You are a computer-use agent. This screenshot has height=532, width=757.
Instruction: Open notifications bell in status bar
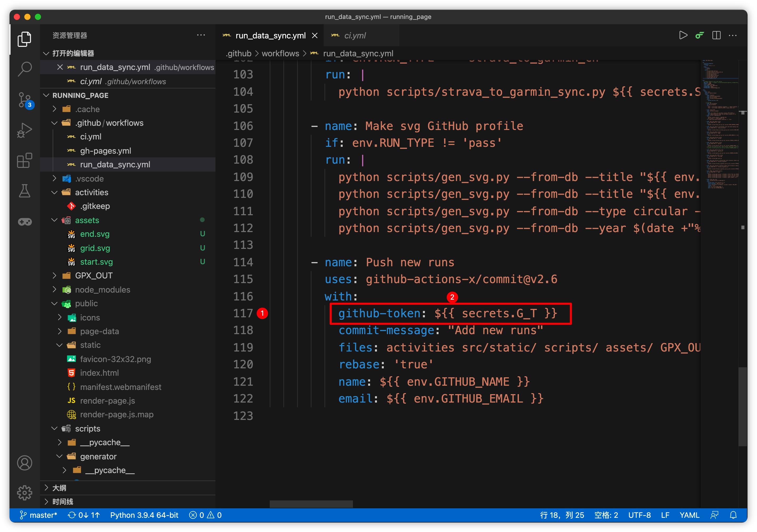[x=733, y=515]
